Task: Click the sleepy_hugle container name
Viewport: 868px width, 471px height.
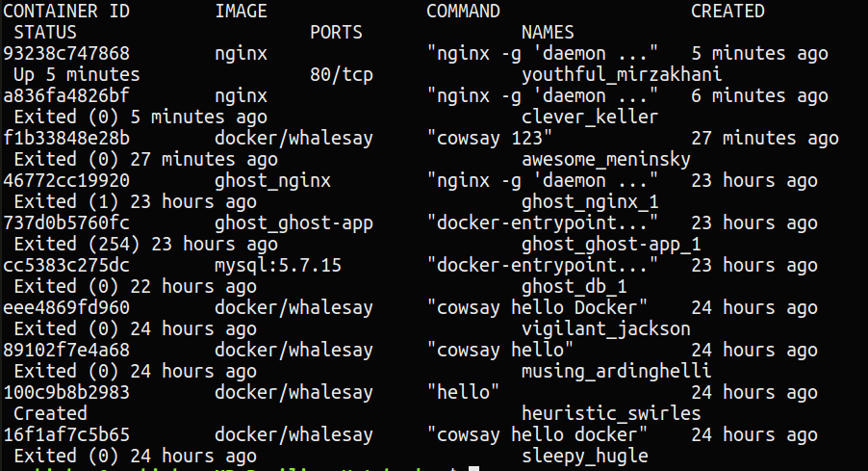Action: [584, 457]
